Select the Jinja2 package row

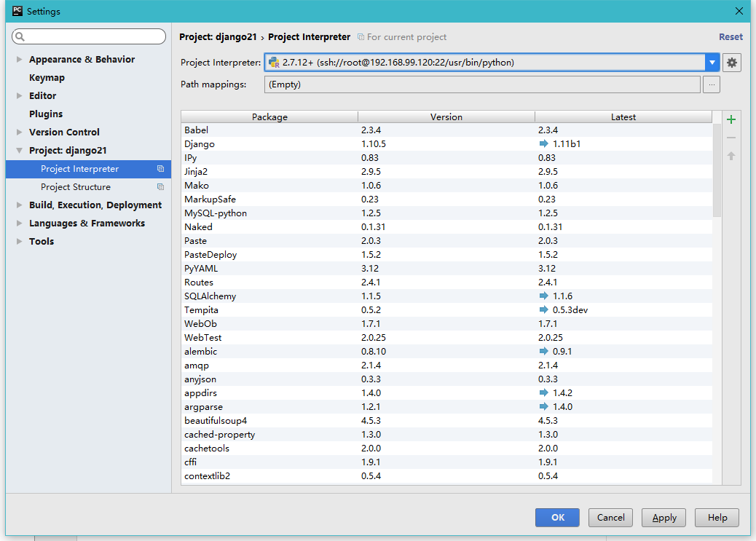click(x=447, y=172)
